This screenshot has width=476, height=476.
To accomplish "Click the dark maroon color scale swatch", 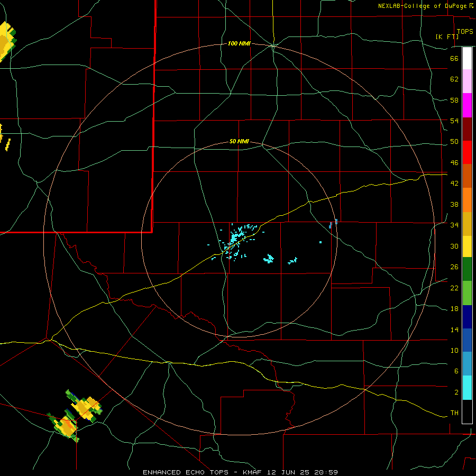I will coord(467,129).
